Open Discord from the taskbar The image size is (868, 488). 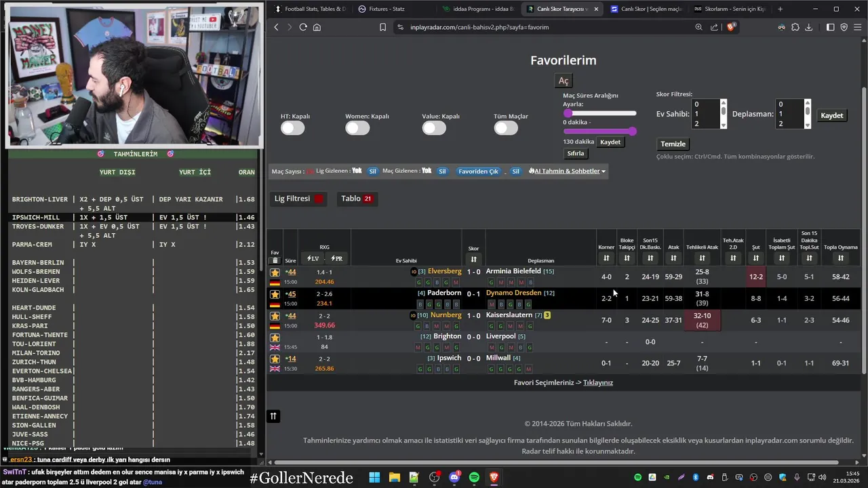coord(454,477)
